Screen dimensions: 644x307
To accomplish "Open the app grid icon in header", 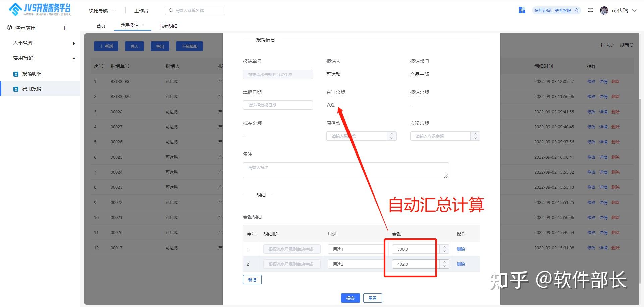I will (522, 10).
